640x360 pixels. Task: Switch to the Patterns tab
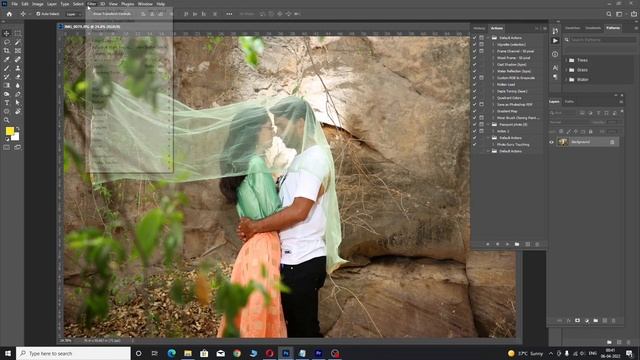pyautogui.click(x=613, y=28)
